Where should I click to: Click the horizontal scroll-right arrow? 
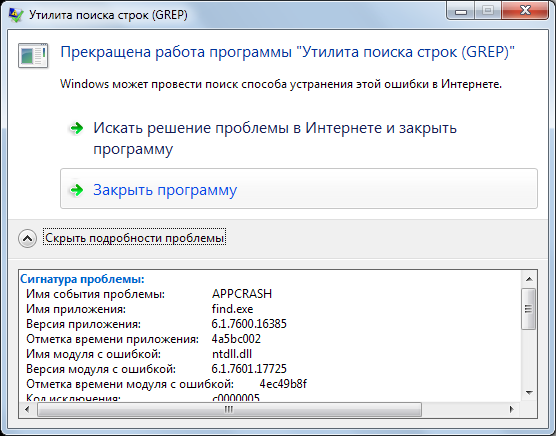coord(511,409)
